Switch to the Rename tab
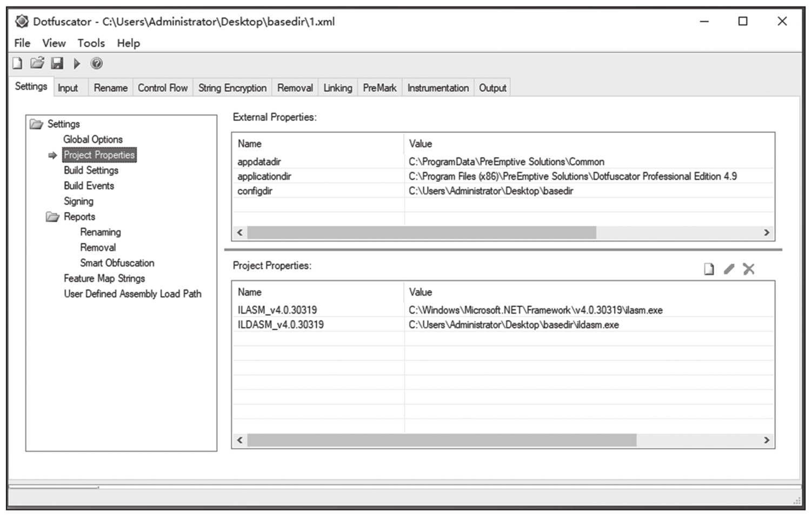Screen dimensions: 812x516 111,88
